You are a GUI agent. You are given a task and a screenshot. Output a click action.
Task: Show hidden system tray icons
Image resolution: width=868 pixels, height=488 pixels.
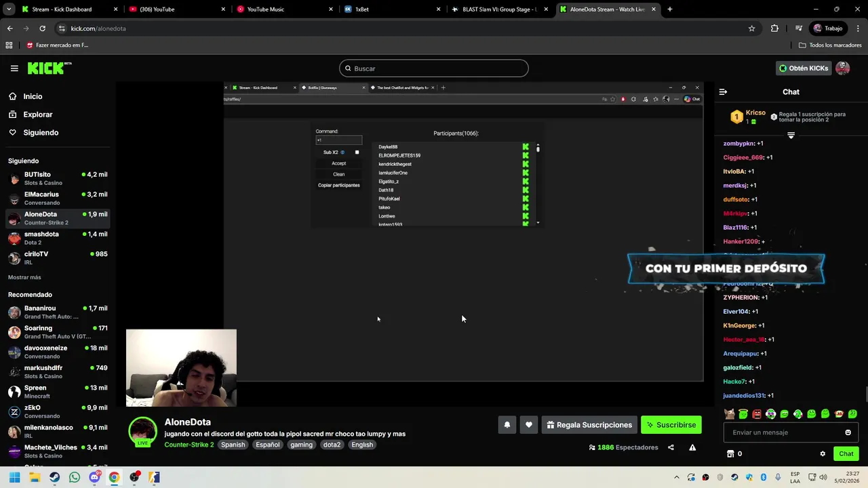click(676, 477)
